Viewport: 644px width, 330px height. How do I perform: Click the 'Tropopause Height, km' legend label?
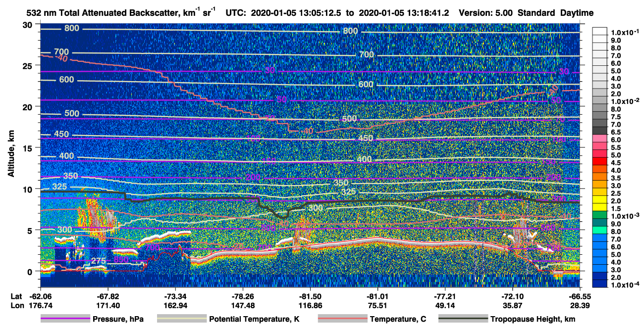533,319
